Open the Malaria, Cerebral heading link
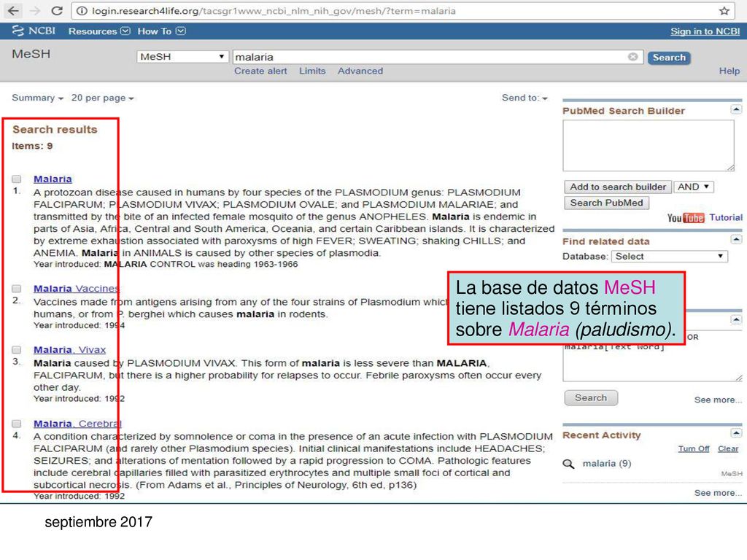The width and height of the screenshot is (747, 560). [77, 424]
